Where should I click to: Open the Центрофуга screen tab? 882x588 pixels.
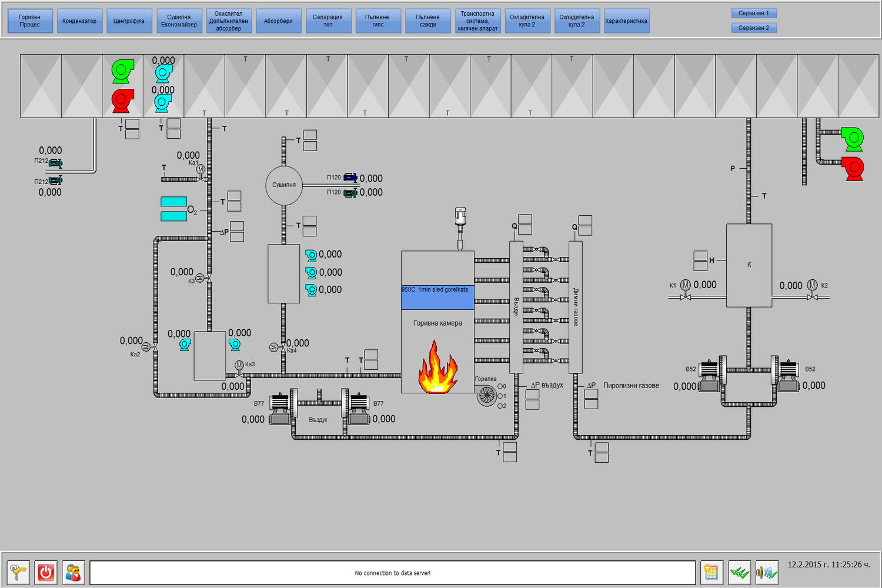129,21
